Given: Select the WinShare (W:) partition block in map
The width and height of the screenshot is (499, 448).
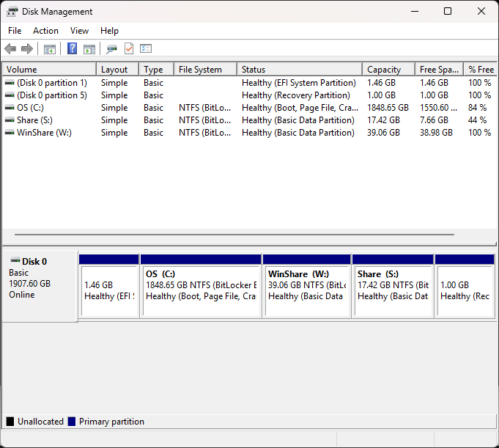Looking at the screenshot, I should point(307,286).
